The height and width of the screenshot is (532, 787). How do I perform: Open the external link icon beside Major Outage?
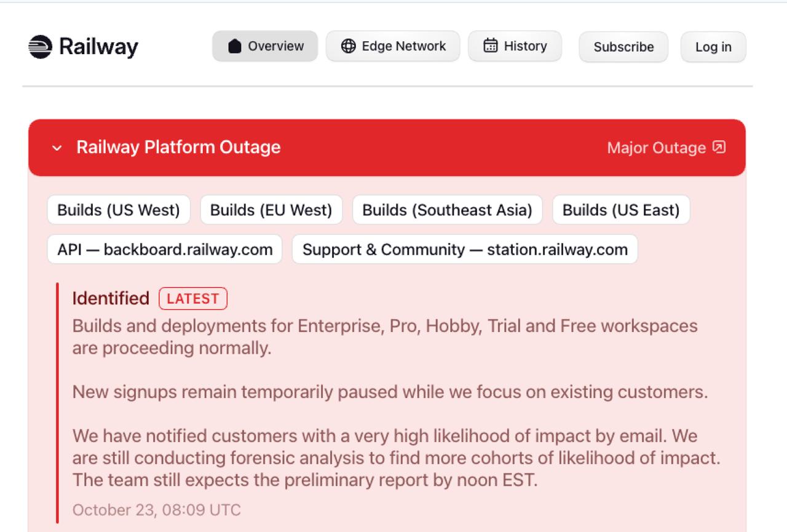pos(719,148)
